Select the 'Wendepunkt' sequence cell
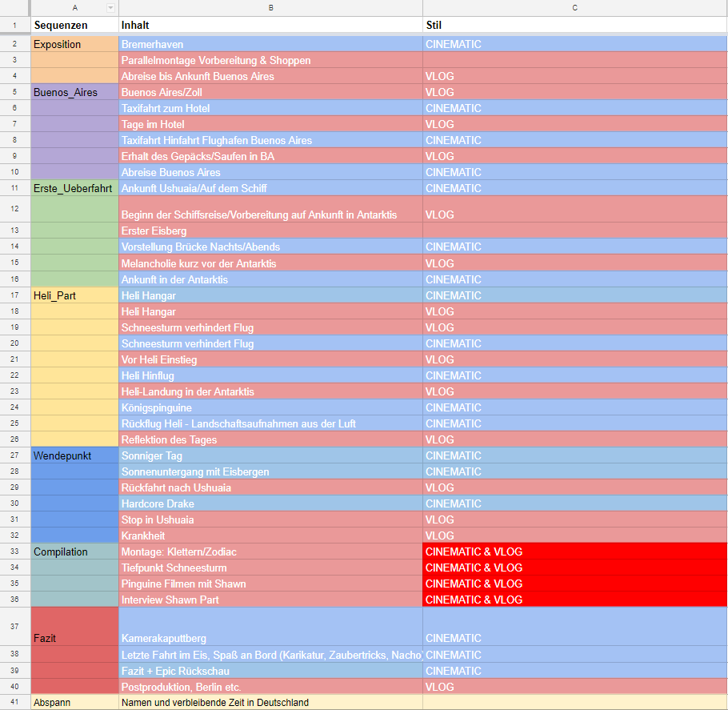 [74, 455]
